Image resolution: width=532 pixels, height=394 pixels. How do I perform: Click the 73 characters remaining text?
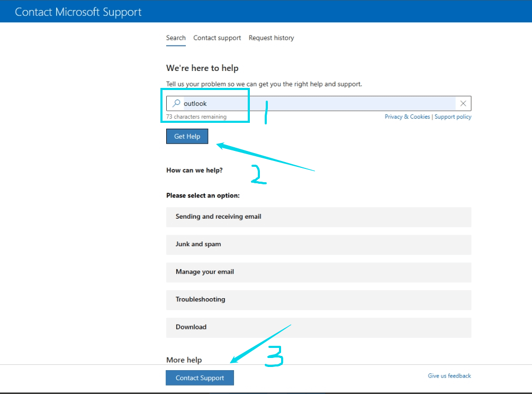coord(196,117)
